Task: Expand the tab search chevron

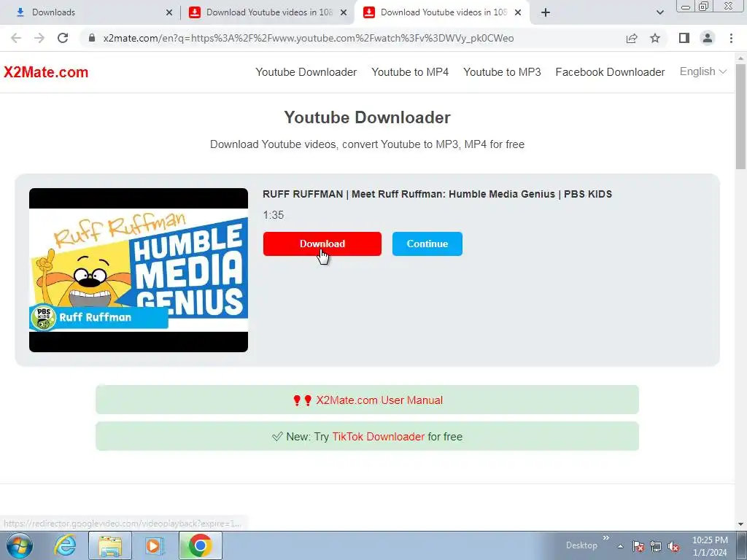Action: click(x=659, y=12)
